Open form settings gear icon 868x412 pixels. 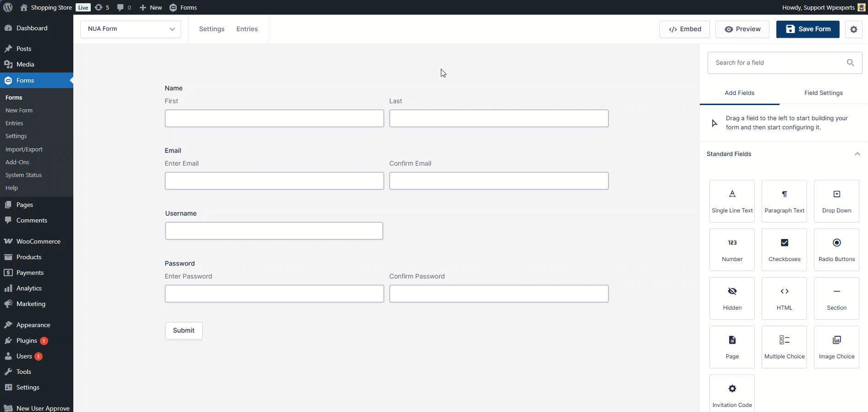click(853, 29)
